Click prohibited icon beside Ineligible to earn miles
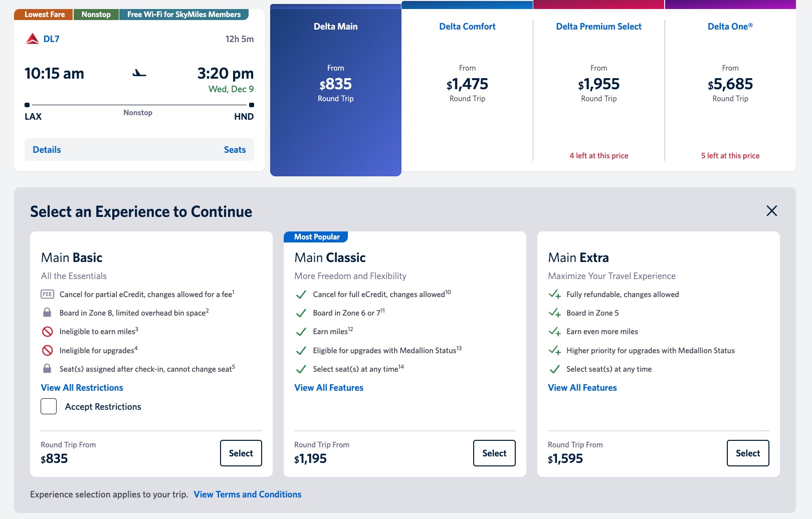 (x=47, y=332)
